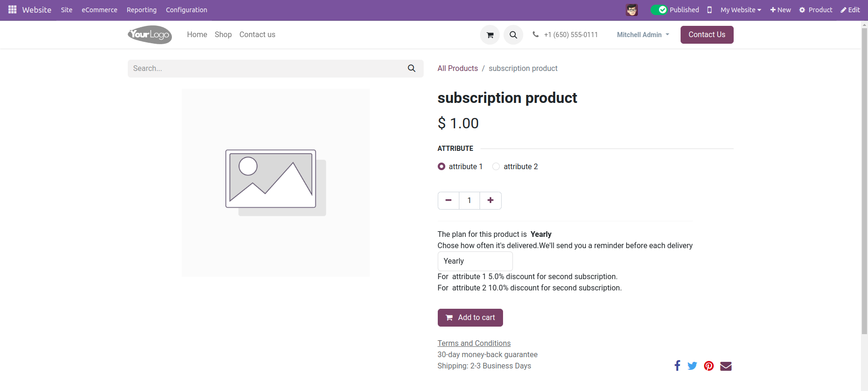Increase quantity with the plus button
This screenshot has width=868, height=391.
[x=490, y=201]
